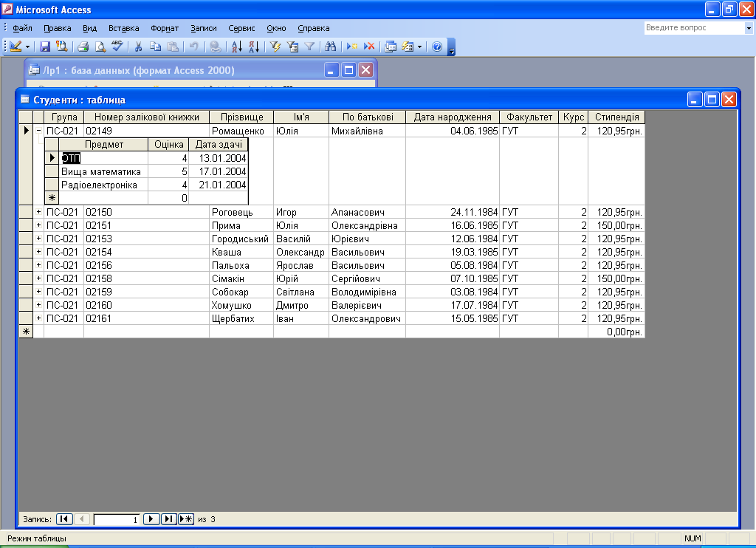Copy selection toolbar icon
Screen dimensions: 756x548
(x=155, y=47)
